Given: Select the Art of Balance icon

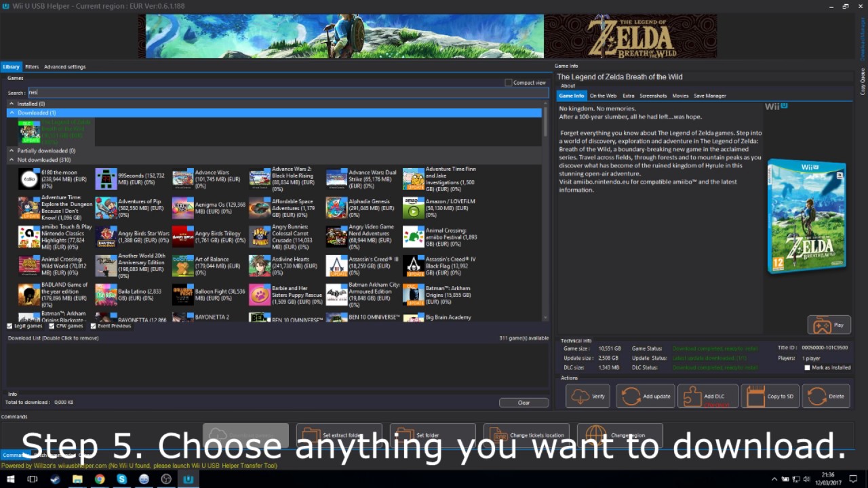Looking at the screenshot, I should coord(183,266).
